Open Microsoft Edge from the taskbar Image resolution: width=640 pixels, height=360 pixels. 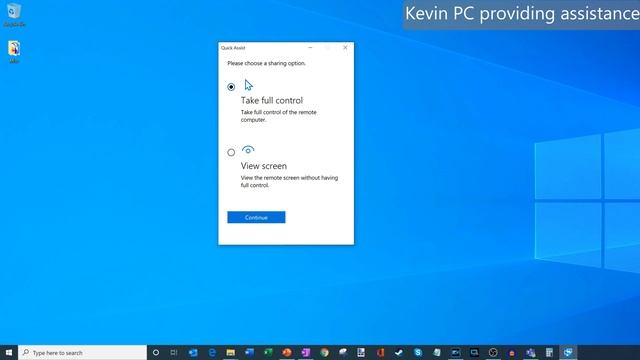point(212,352)
